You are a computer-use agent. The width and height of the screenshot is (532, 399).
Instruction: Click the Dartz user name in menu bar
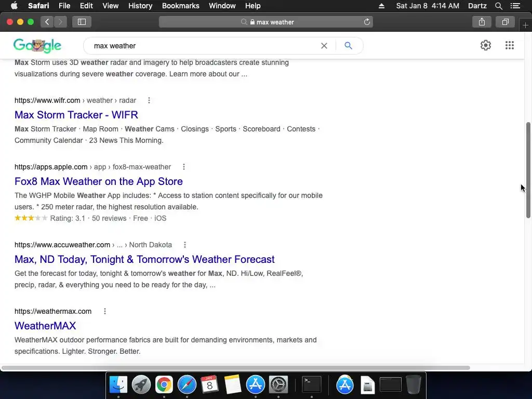(477, 6)
